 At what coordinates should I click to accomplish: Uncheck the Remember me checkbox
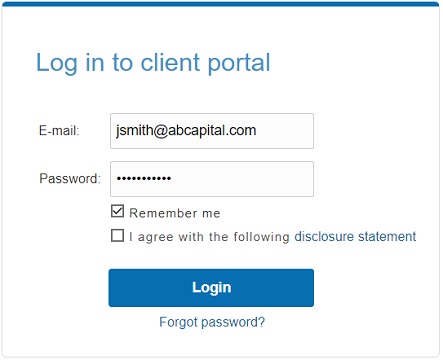coord(117,211)
